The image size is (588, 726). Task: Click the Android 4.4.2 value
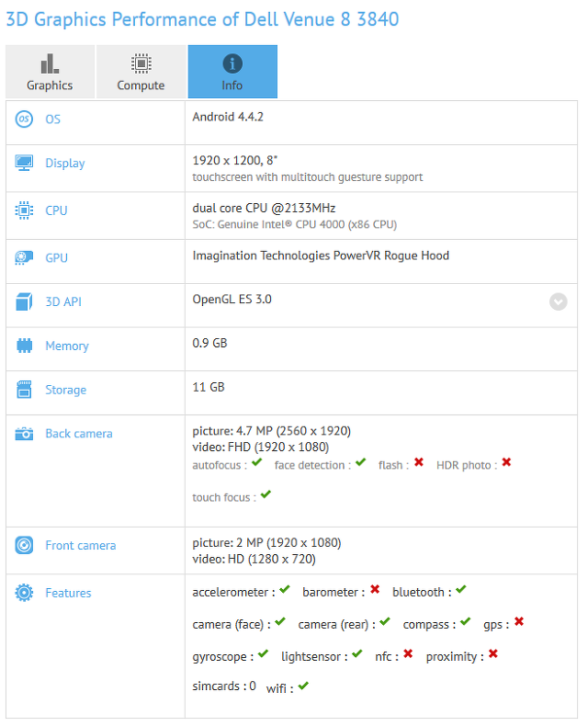click(x=228, y=117)
